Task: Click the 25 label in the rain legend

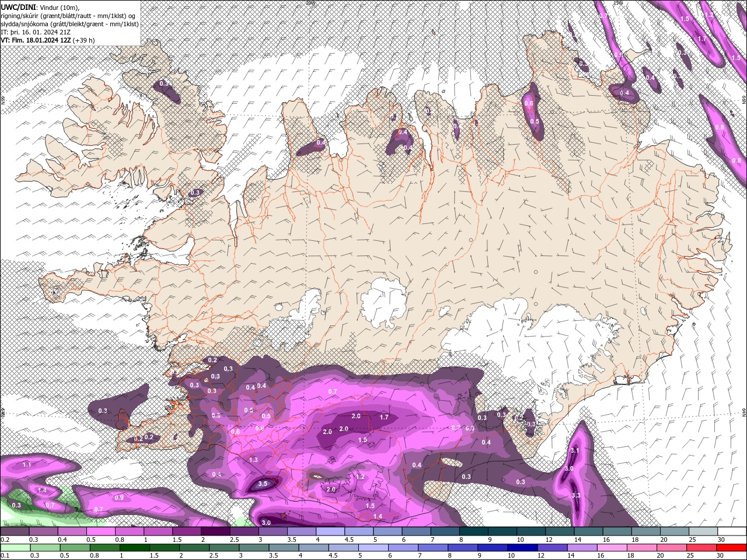Action: tap(689, 556)
